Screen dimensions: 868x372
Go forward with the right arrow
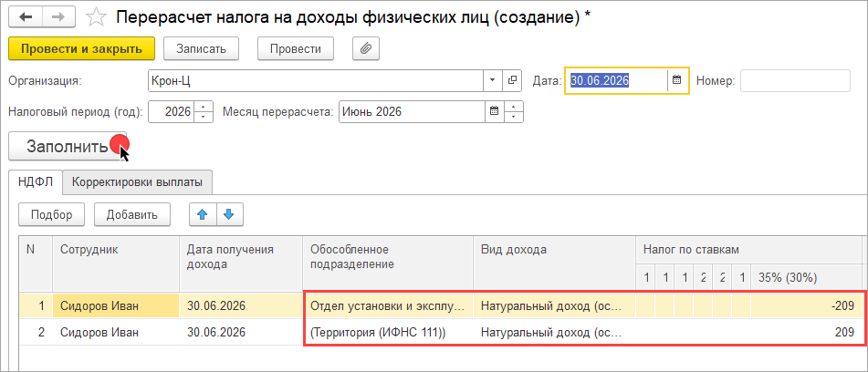click(58, 17)
